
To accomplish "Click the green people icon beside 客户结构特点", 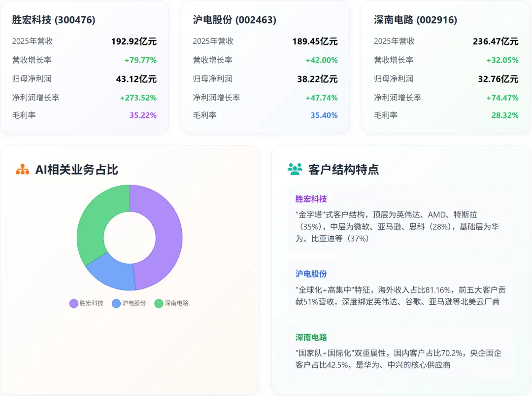I will (x=295, y=169).
